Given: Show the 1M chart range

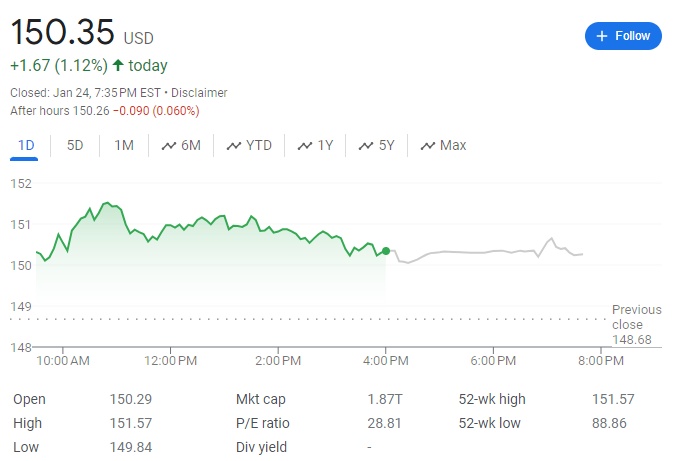Looking at the screenshot, I should [x=124, y=146].
